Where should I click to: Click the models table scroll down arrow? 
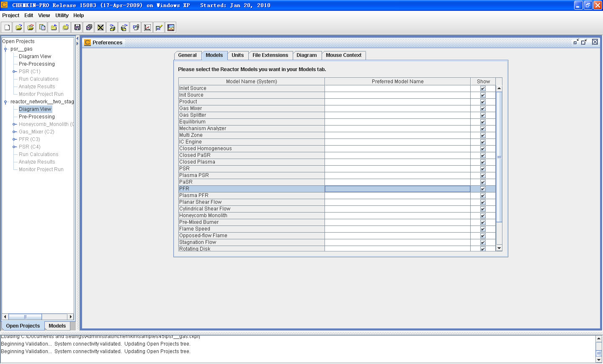[x=499, y=248]
